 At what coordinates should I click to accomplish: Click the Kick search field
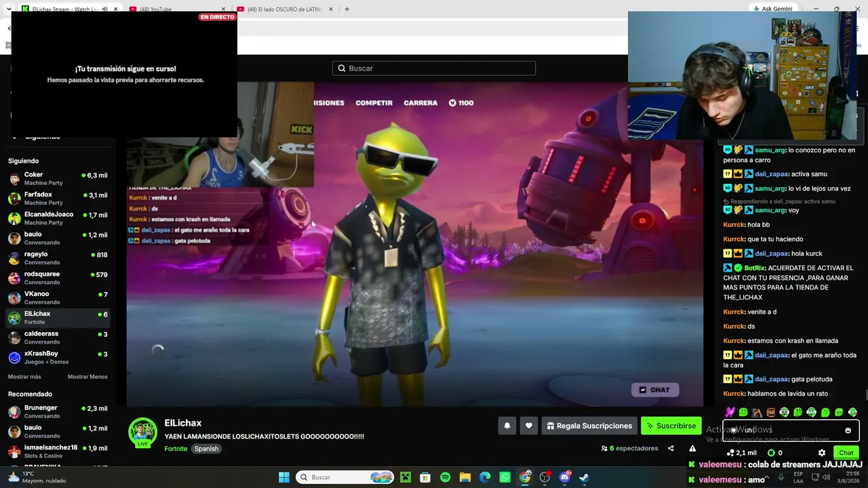[x=434, y=68]
